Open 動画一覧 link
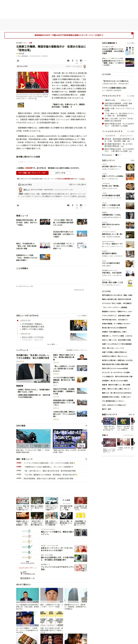This screenshot has width=138, height=644. (x=131, y=415)
